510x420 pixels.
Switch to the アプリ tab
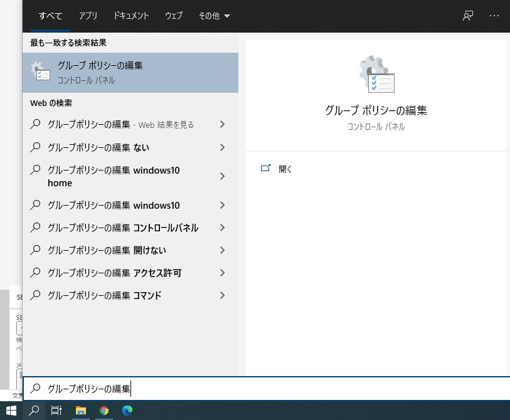(88, 16)
